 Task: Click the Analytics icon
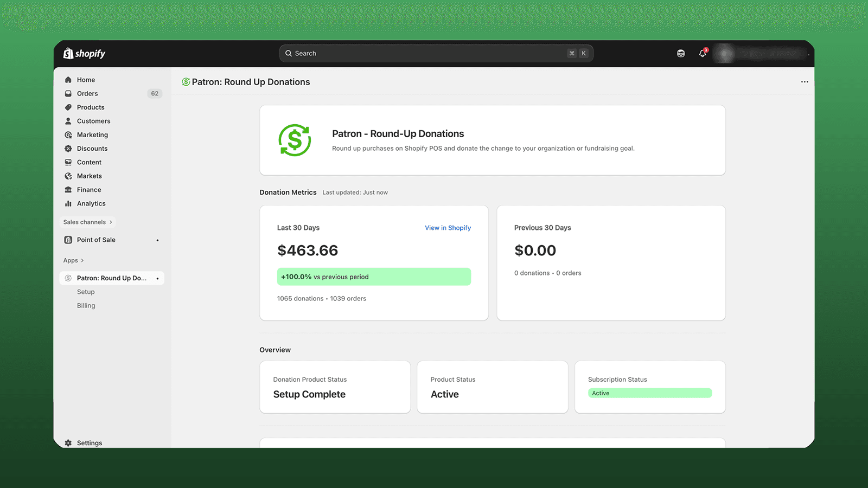coord(68,203)
